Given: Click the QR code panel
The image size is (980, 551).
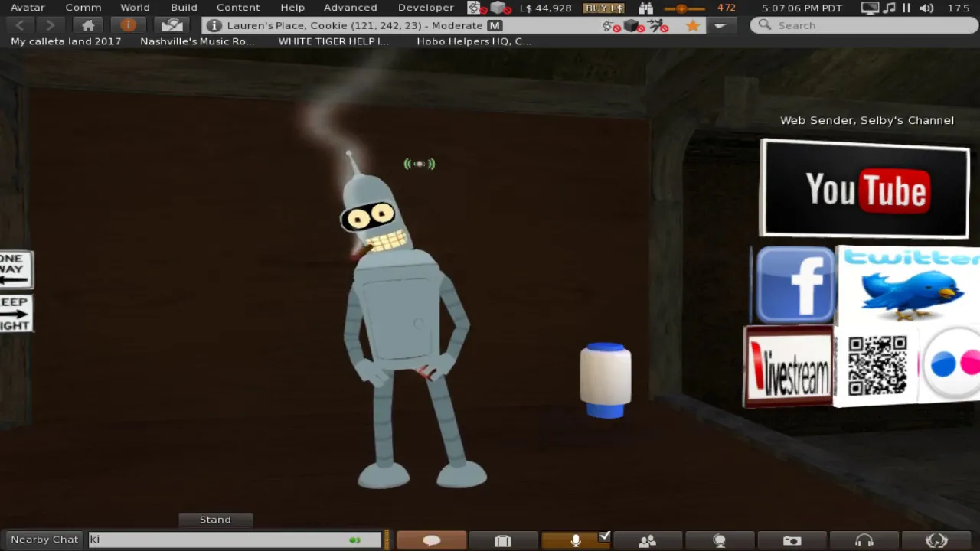Looking at the screenshot, I should (x=877, y=366).
